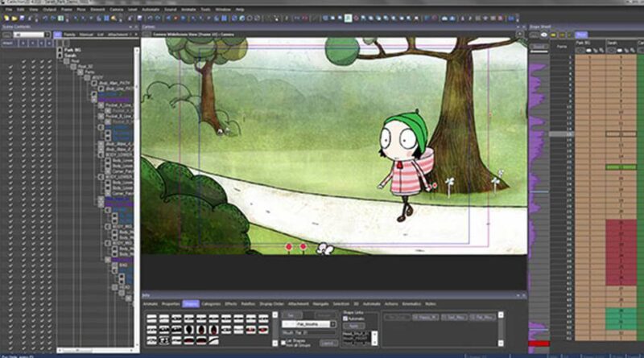This screenshot has height=358, width=644.
Task: Click the lock icon beside Park BG
Action: click(x=60, y=50)
